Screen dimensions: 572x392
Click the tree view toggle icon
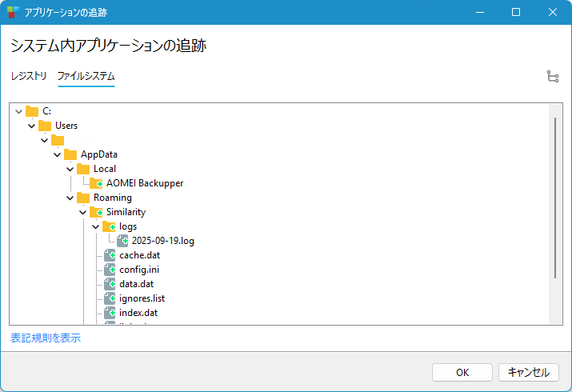pyautogui.click(x=552, y=77)
